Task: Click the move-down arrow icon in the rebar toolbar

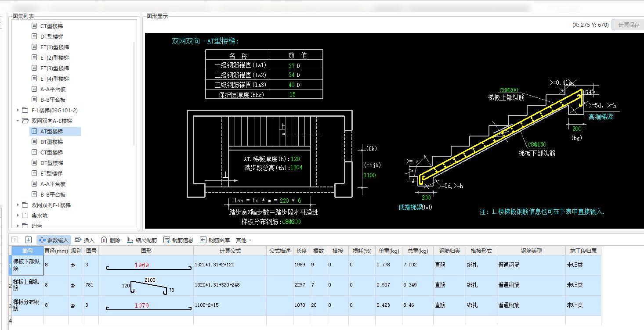Action: pyautogui.click(x=28, y=240)
